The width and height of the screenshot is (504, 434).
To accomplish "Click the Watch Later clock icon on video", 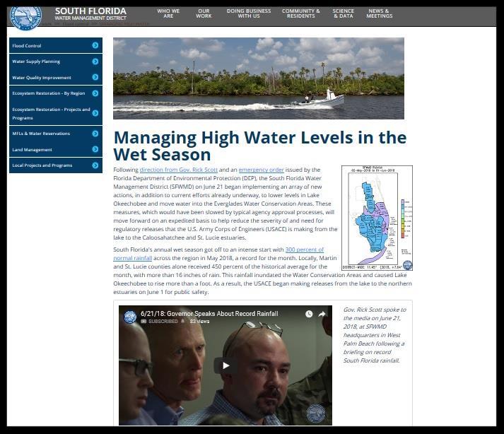I will [x=309, y=314].
